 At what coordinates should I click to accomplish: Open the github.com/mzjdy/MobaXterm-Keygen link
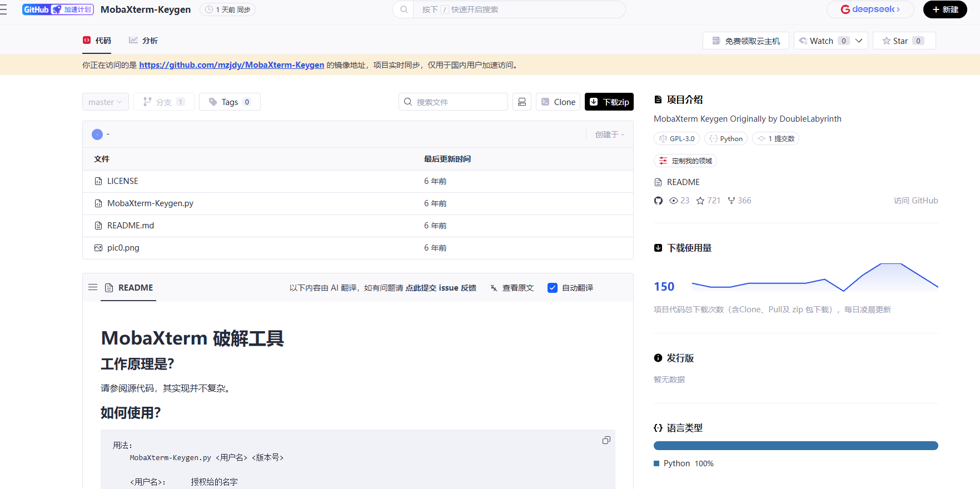232,65
